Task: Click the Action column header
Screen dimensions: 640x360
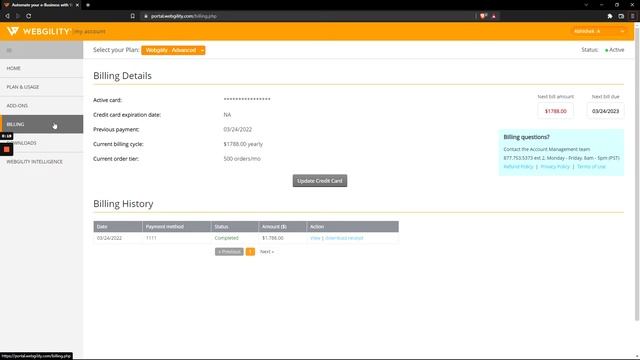Action: pos(352,227)
